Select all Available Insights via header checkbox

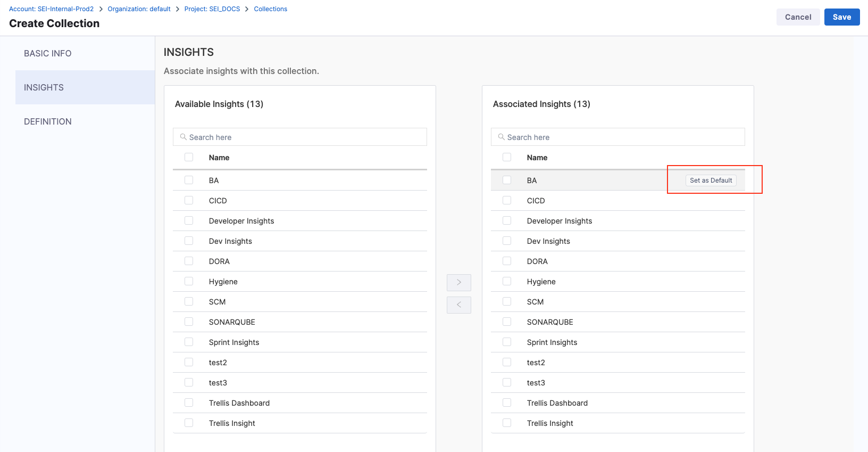(189, 157)
